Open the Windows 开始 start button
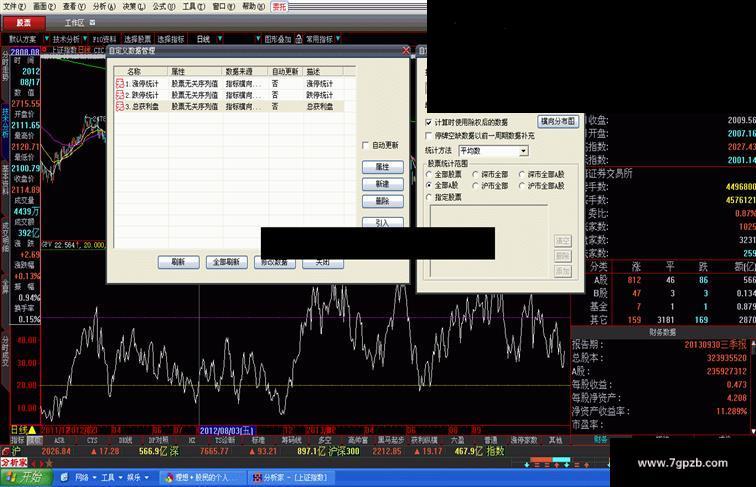 coord(24,477)
